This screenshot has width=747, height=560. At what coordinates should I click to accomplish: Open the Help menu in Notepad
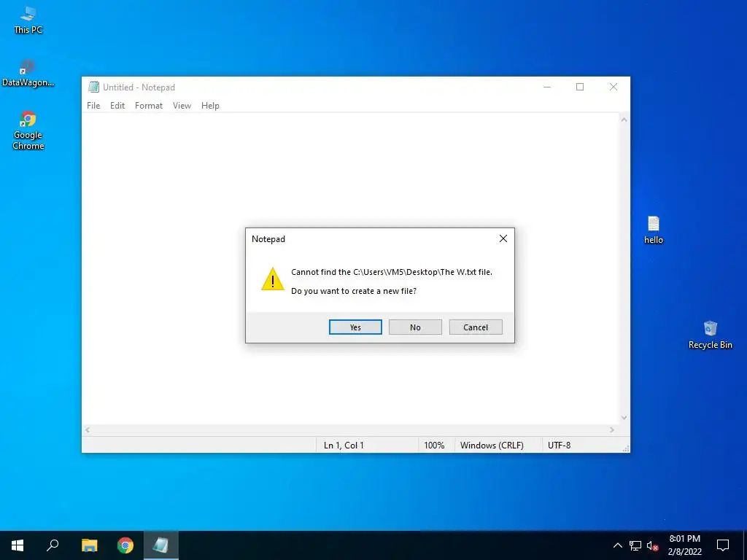coord(210,106)
